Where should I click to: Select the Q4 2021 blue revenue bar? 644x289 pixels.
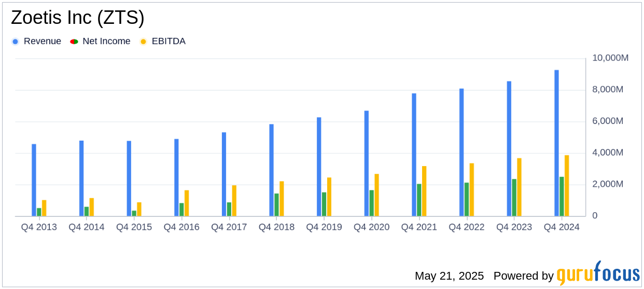[414, 155]
